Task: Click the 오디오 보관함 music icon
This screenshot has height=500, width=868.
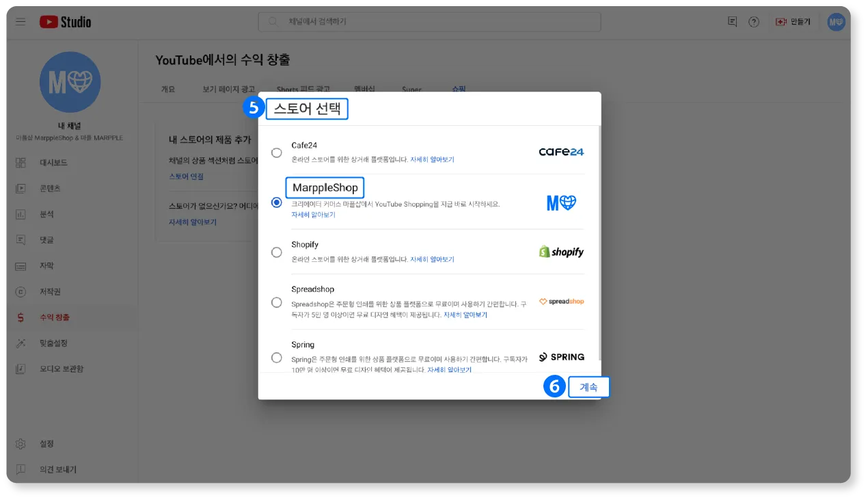Action: tap(21, 369)
